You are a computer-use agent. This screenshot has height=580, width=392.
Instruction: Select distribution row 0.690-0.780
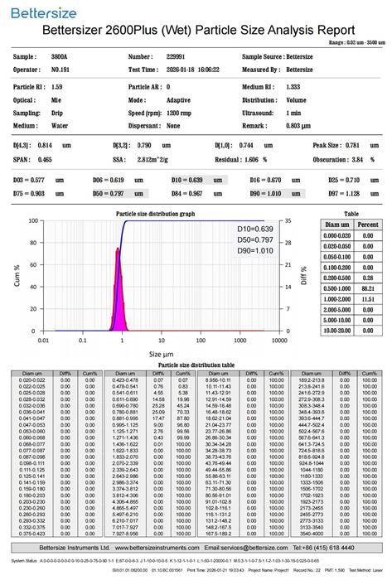[x=150, y=406]
